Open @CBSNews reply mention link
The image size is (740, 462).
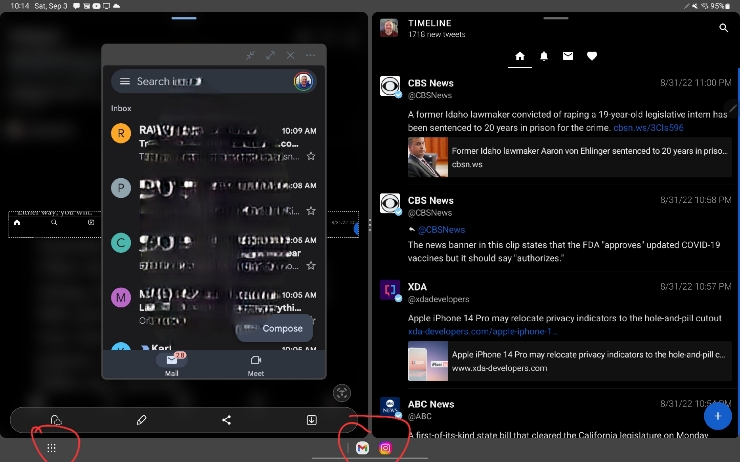click(x=441, y=230)
